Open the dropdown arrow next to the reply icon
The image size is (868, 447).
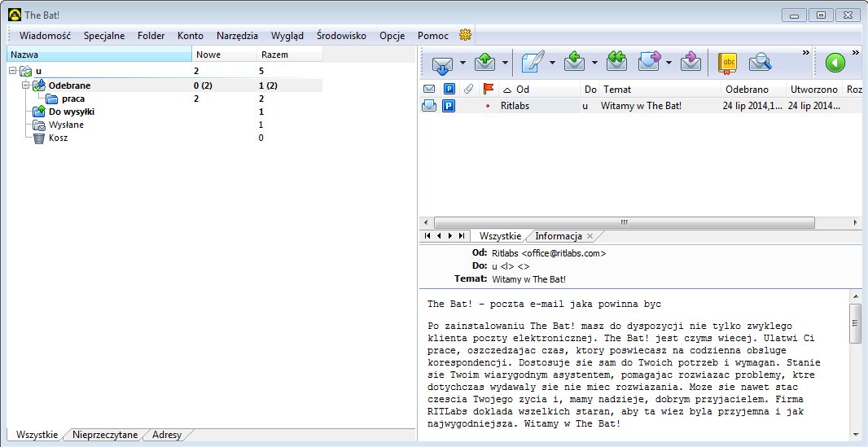pyautogui.click(x=594, y=63)
